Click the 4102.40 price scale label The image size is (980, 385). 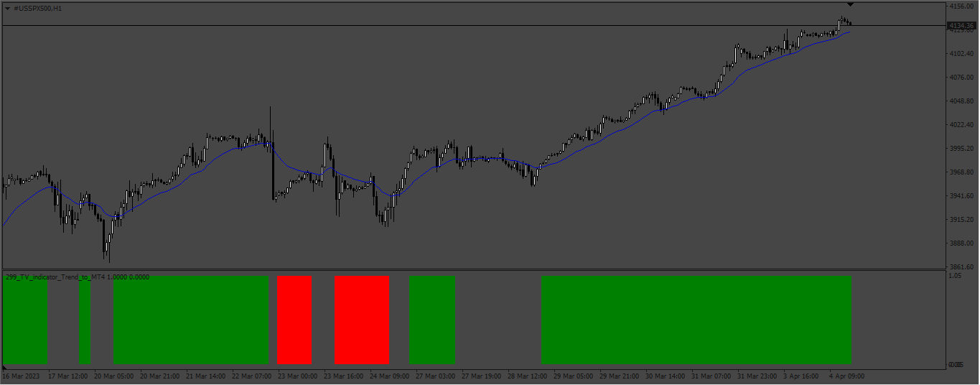click(x=961, y=54)
